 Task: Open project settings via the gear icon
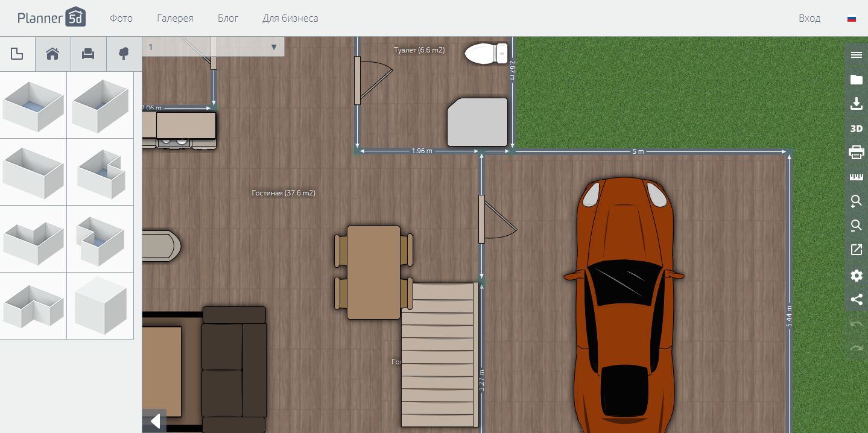pos(856,275)
